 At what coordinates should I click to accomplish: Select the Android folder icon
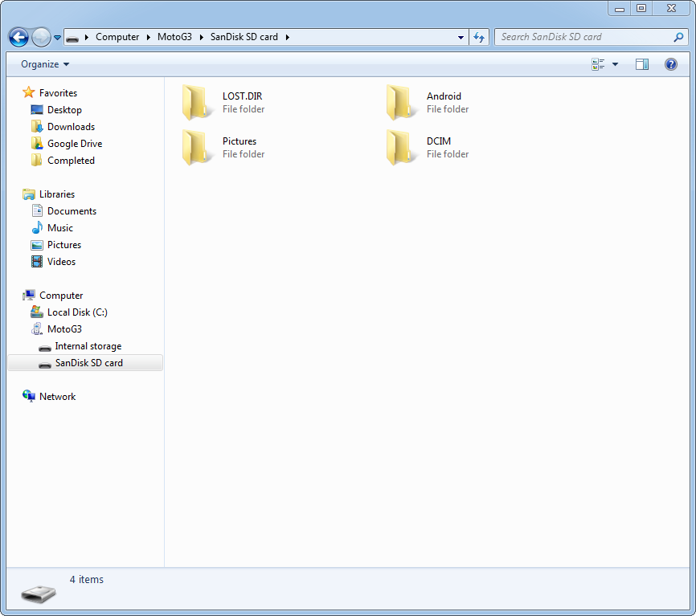click(x=401, y=102)
